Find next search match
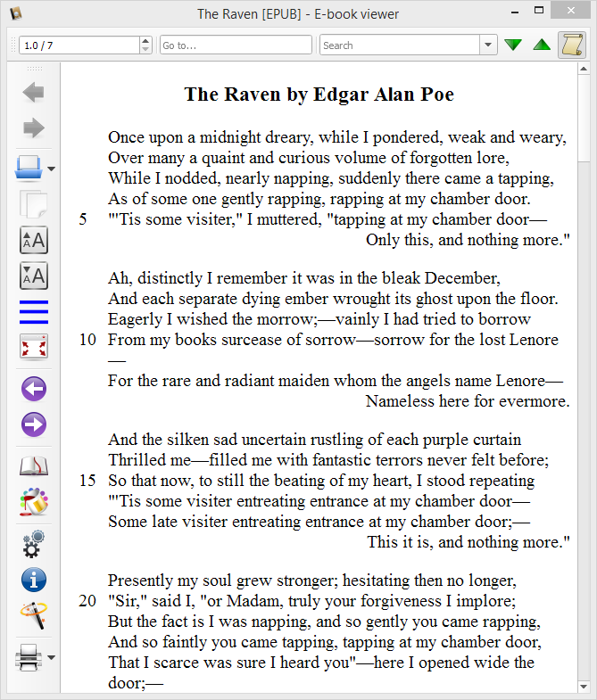This screenshot has height=700, width=597. point(513,45)
